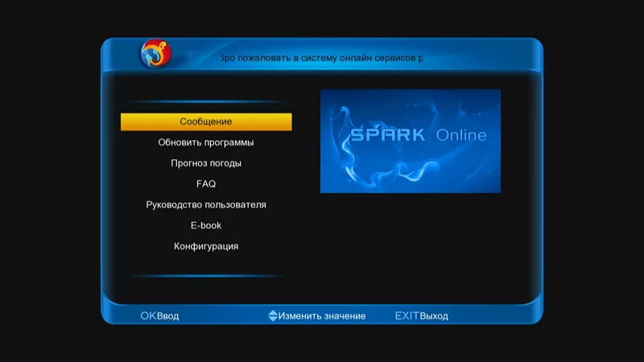Select the highlighted Сообщение menu item
644x362 pixels.
(206, 121)
